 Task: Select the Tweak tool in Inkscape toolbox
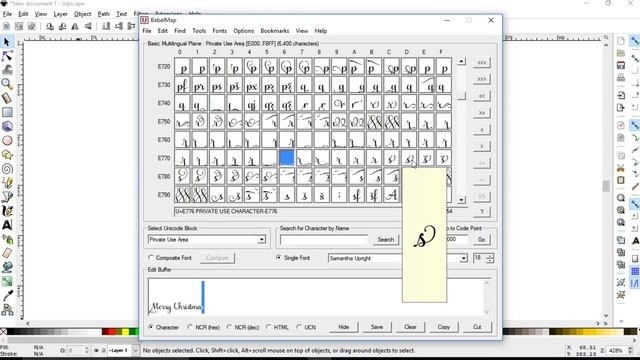(x=7, y=70)
